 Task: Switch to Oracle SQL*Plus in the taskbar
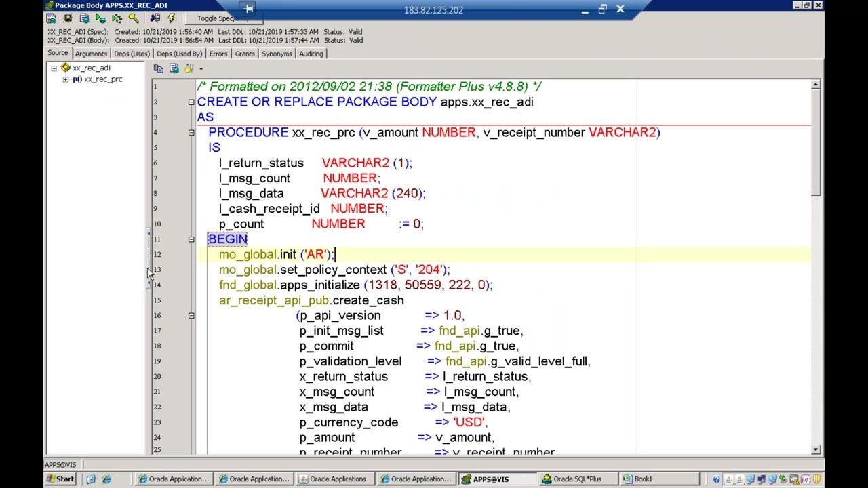click(x=578, y=479)
